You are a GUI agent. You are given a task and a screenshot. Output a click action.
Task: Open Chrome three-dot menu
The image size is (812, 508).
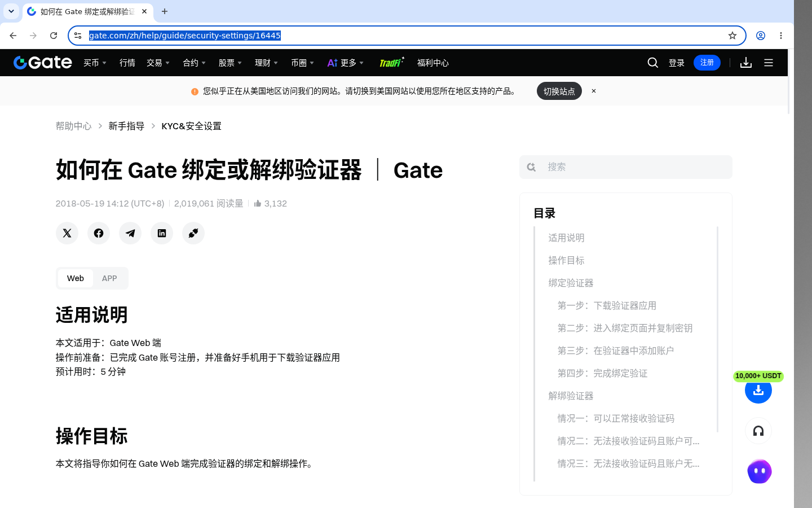(781, 36)
